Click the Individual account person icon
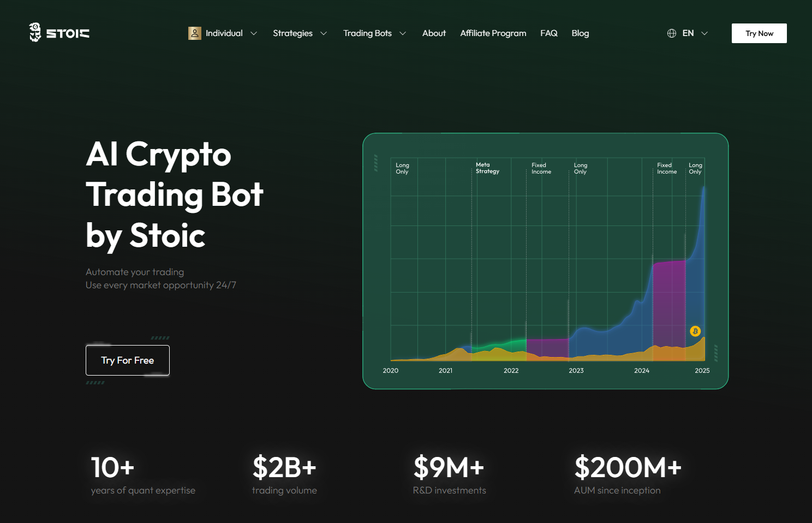 pos(194,33)
